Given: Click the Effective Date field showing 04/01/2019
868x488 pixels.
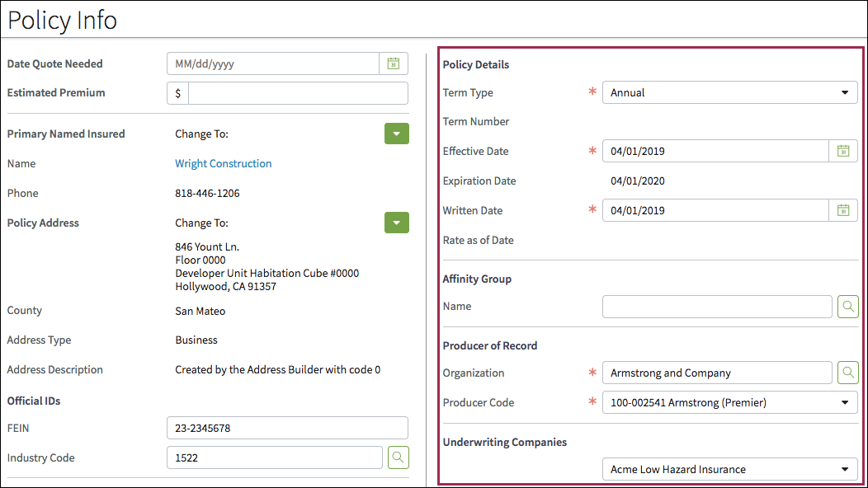Looking at the screenshot, I should pyautogui.click(x=715, y=151).
